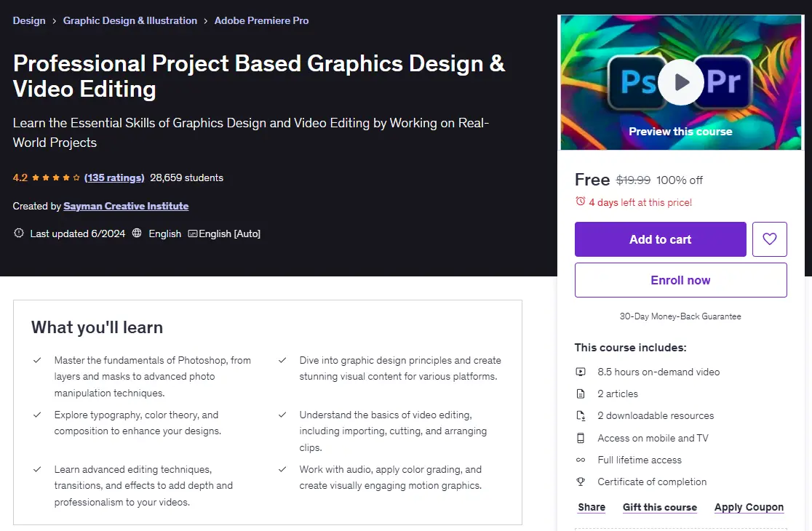812x531 pixels.
Task: Click the 2 articles text
Action: 617,394
